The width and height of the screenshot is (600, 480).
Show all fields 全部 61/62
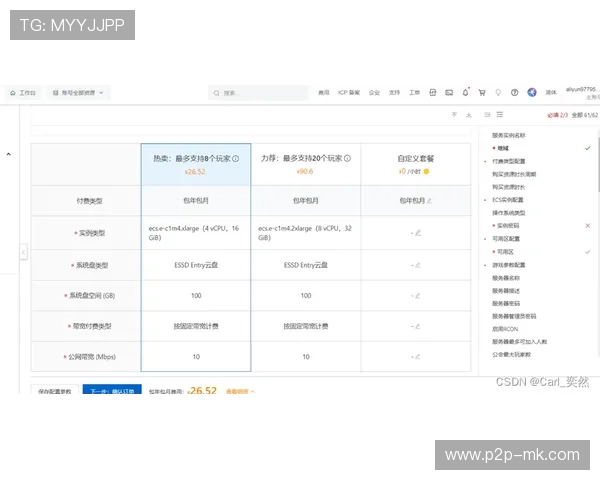585,115
